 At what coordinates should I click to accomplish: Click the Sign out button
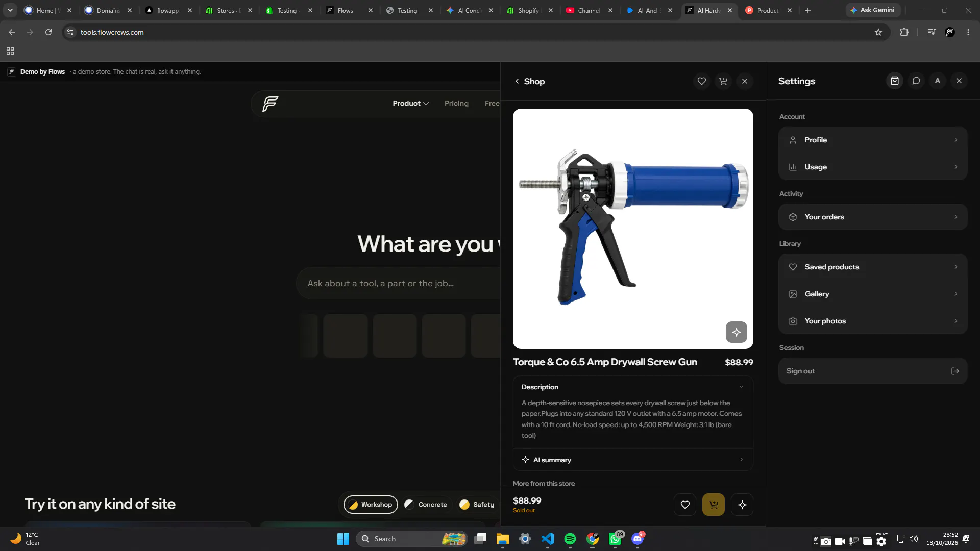(873, 371)
